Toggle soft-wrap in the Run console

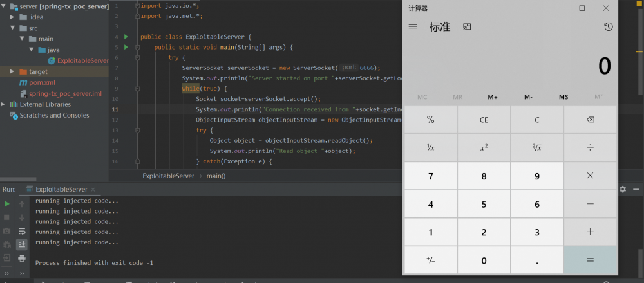click(x=22, y=231)
